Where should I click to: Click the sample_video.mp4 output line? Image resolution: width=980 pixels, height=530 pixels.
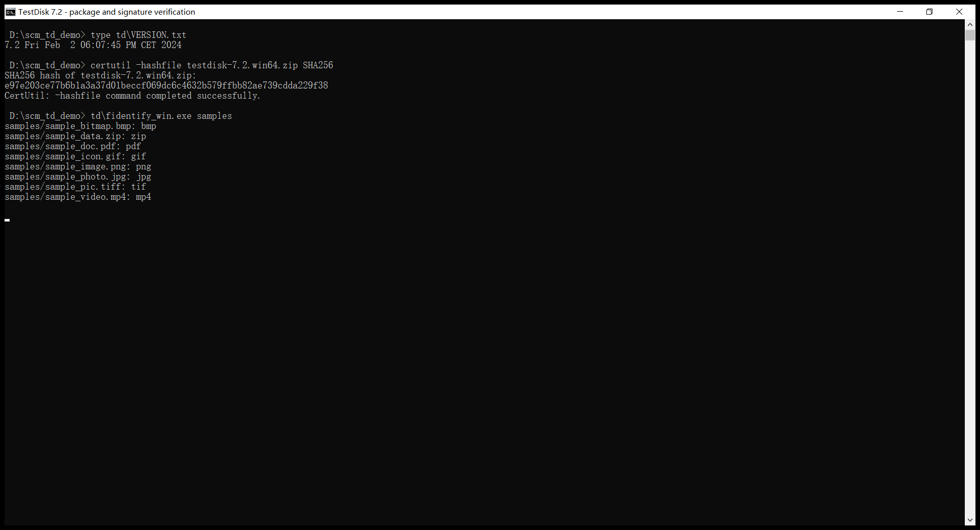coord(78,197)
